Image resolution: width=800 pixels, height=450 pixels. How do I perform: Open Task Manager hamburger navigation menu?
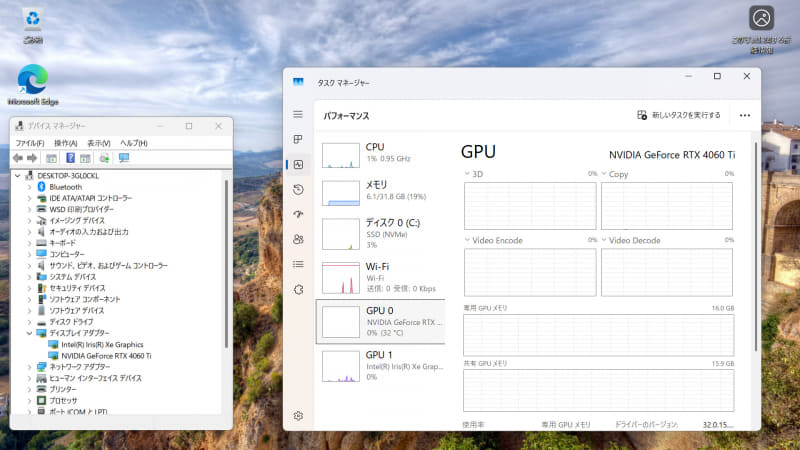click(x=298, y=114)
